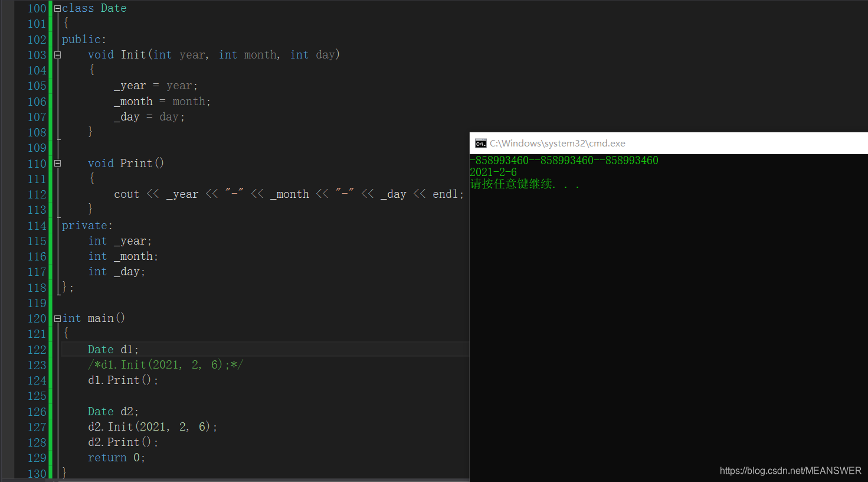Click garbage output -858993460 line in console
This screenshot has width=868, height=482.
pos(564,161)
